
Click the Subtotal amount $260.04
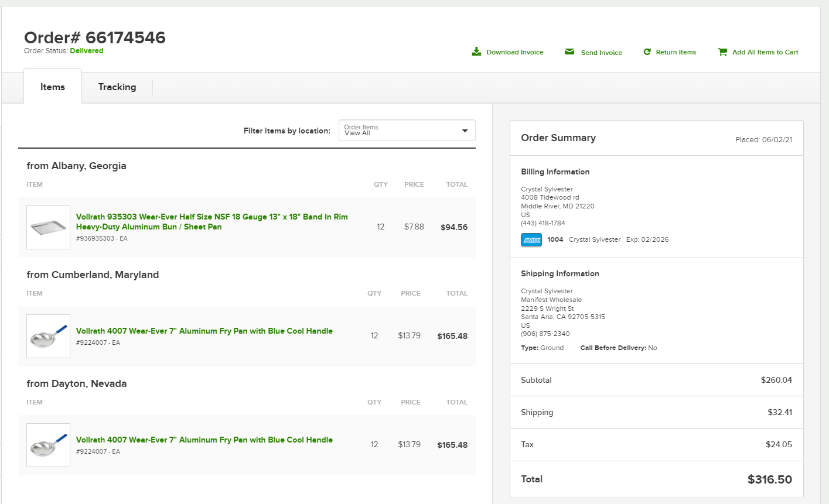pyautogui.click(x=776, y=380)
